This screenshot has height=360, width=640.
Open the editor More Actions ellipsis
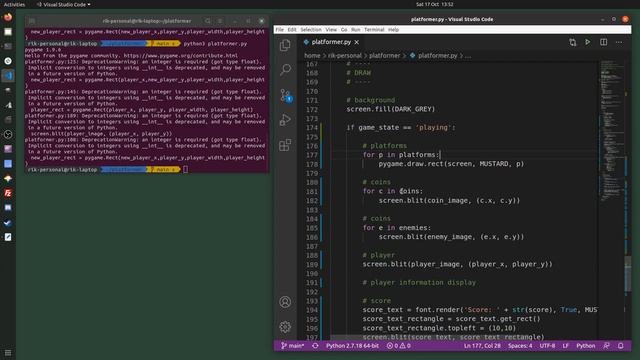619,42
